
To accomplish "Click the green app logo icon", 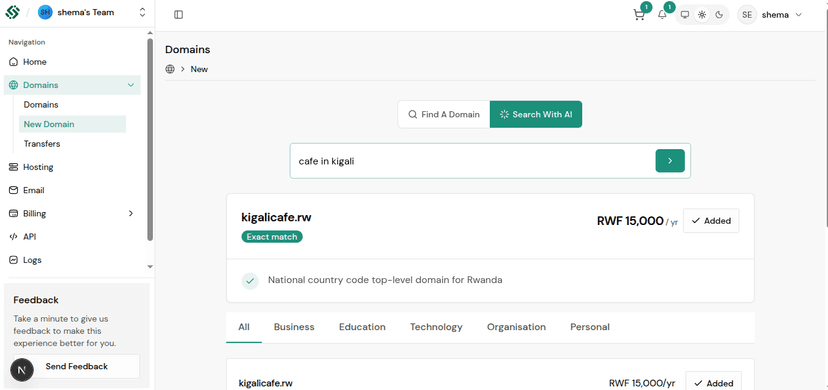I will coord(13,12).
